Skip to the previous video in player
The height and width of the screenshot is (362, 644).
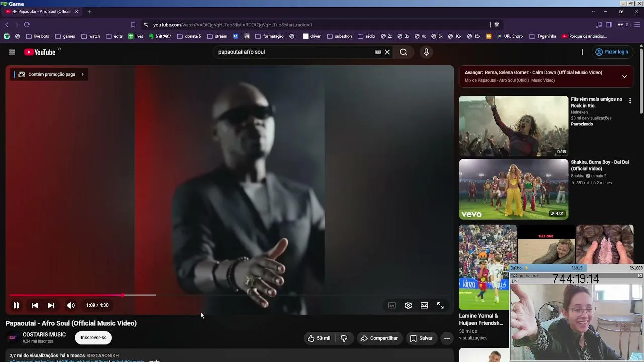click(x=35, y=305)
